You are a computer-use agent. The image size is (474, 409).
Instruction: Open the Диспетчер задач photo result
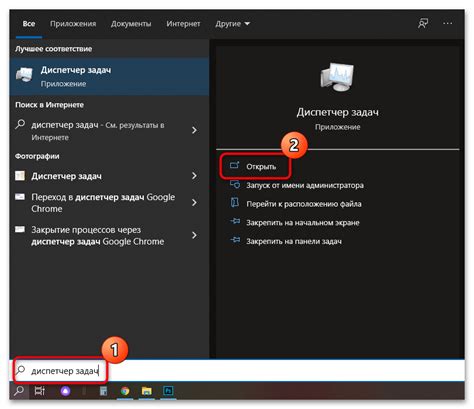(x=66, y=176)
